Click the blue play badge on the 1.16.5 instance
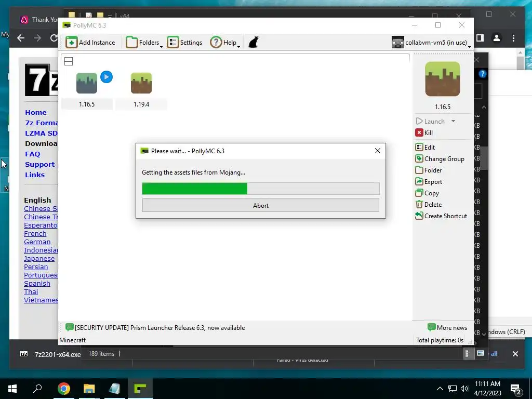532x399 pixels. coord(107,77)
